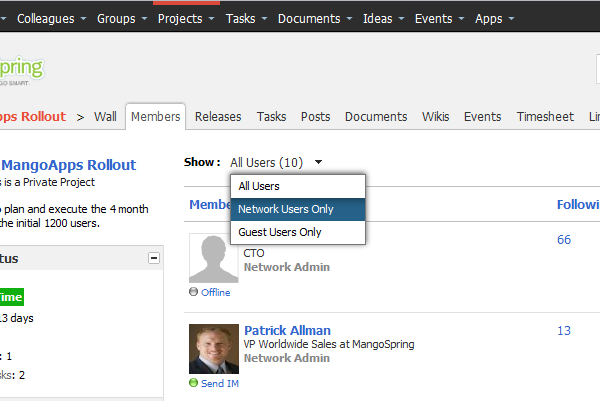Choose Network Users Only option
The image size is (600, 401).
click(298, 209)
